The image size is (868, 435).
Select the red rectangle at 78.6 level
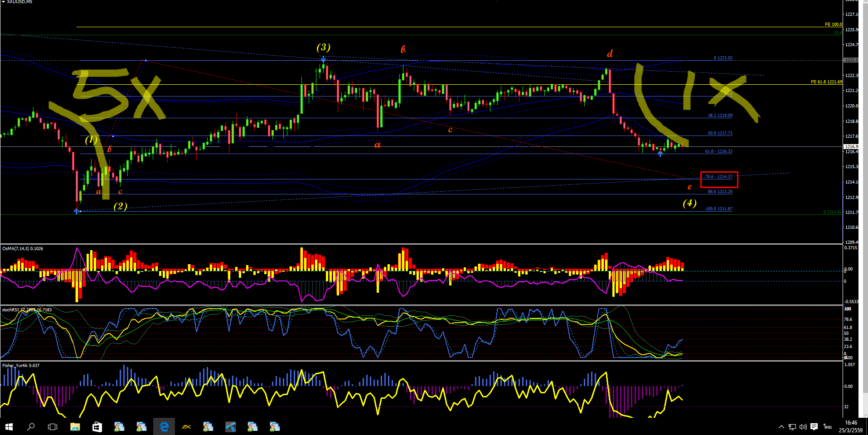coord(719,179)
